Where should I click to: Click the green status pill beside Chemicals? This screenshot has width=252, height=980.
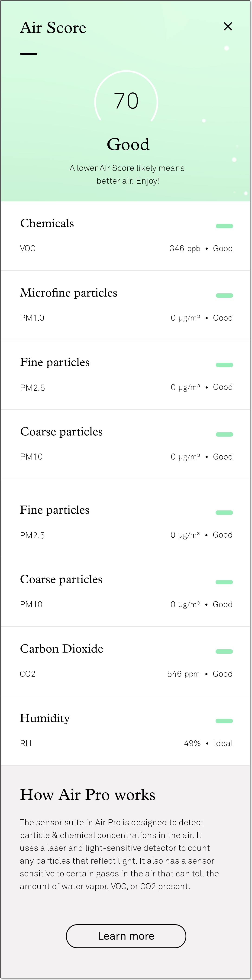[224, 225]
